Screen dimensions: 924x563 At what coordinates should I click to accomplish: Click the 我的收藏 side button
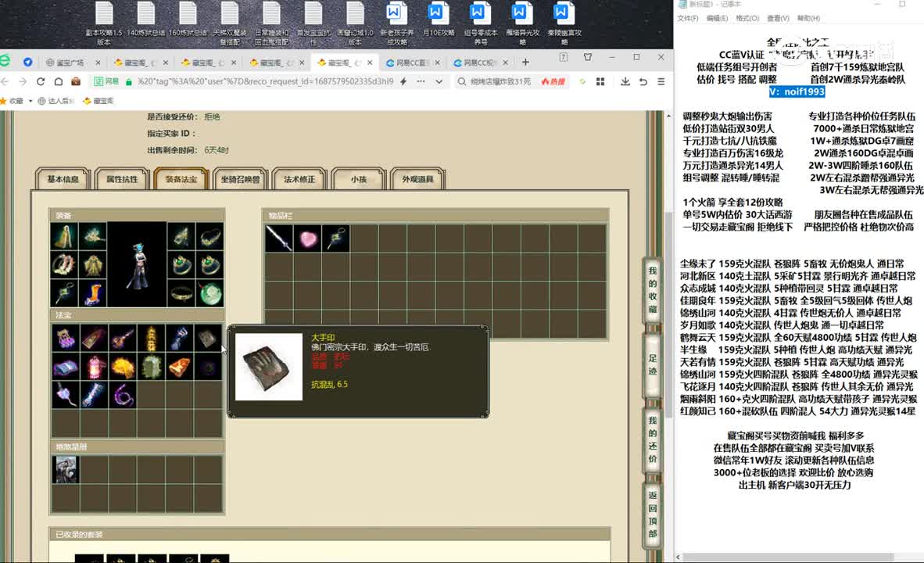pyautogui.click(x=652, y=290)
